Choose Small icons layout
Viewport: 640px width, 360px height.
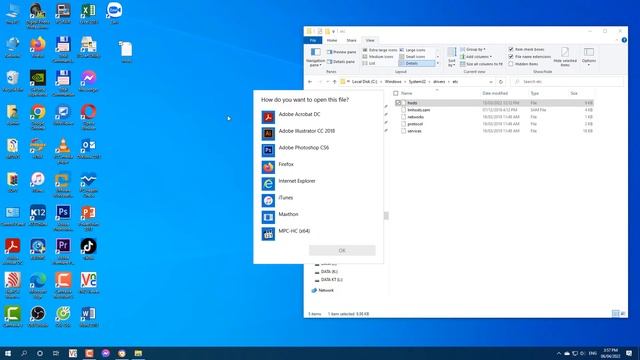pyautogui.click(x=413, y=57)
